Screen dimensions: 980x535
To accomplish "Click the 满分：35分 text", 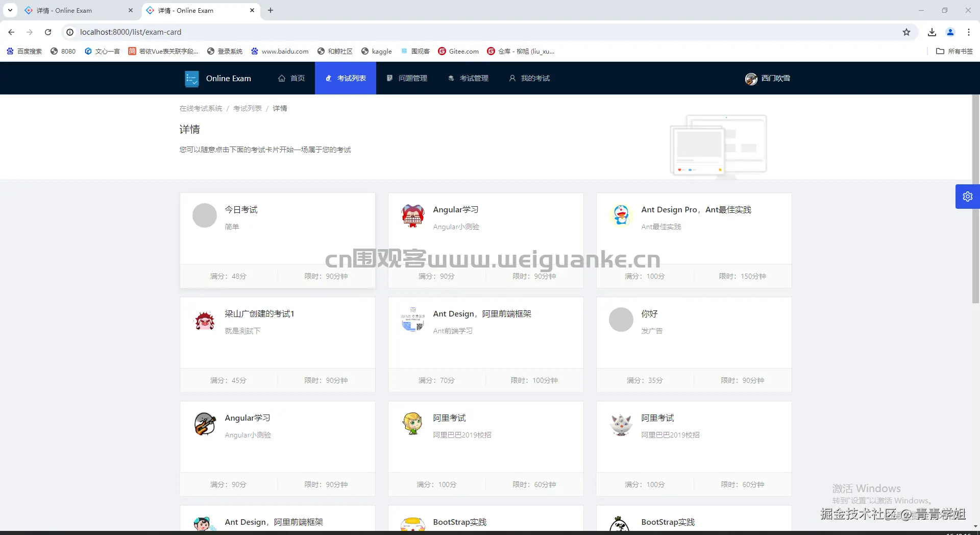I will pyautogui.click(x=645, y=380).
